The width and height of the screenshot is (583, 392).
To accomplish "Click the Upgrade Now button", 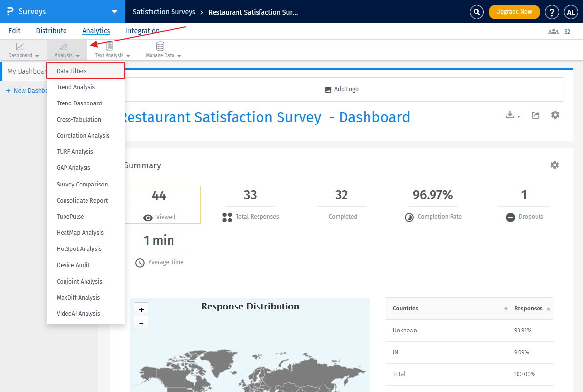I will tap(514, 12).
